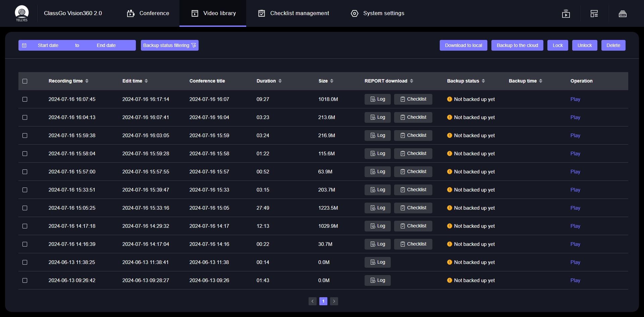The image size is (644, 317).
Task: Click the TELLYES logo
Action: pyautogui.click(x=22, y=13)
